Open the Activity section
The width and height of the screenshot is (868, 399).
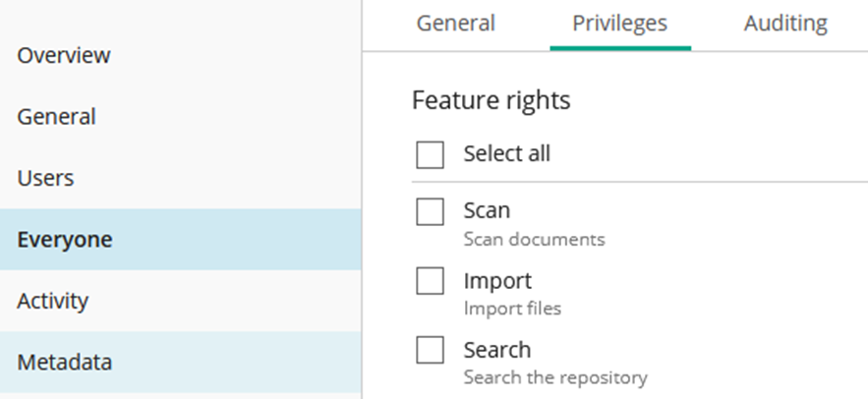[181, 301]
